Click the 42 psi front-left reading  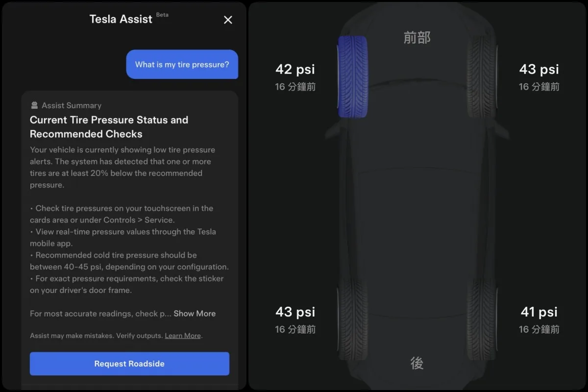pos(295,69)
